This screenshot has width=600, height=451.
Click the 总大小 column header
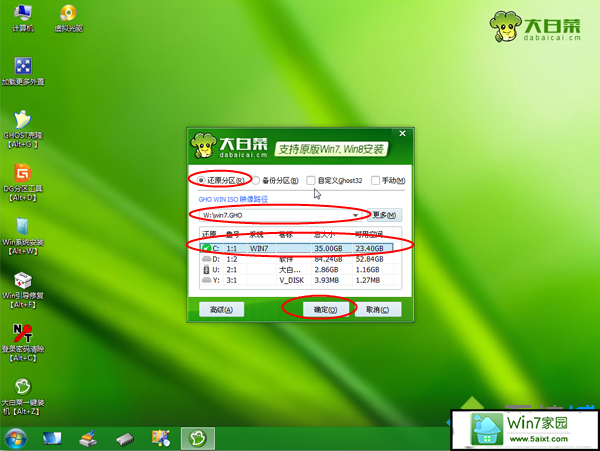click(324, 234)
